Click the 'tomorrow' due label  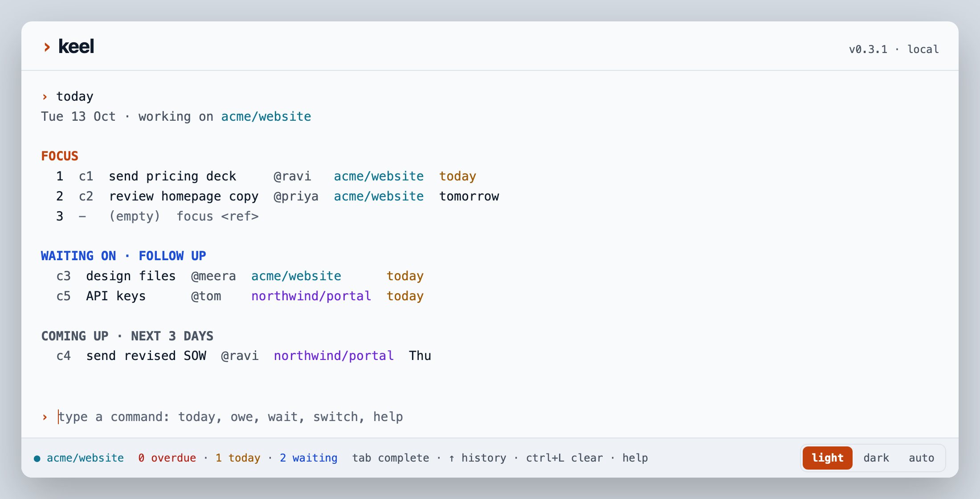pos(469,196)
